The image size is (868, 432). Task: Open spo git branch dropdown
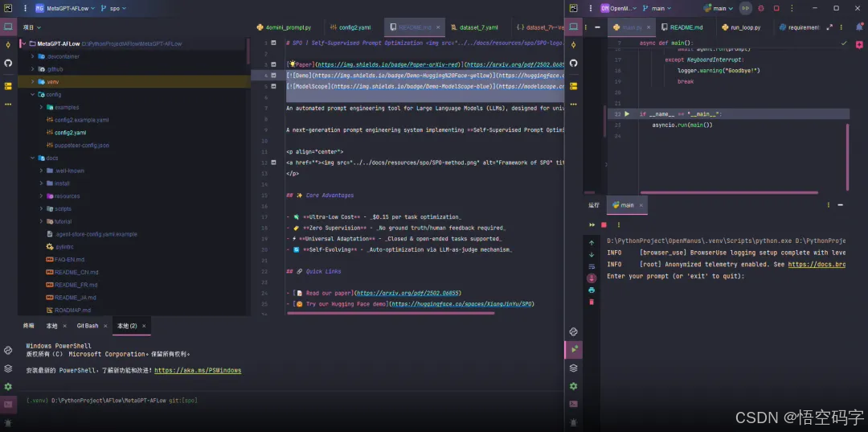[x=113, y=8]
